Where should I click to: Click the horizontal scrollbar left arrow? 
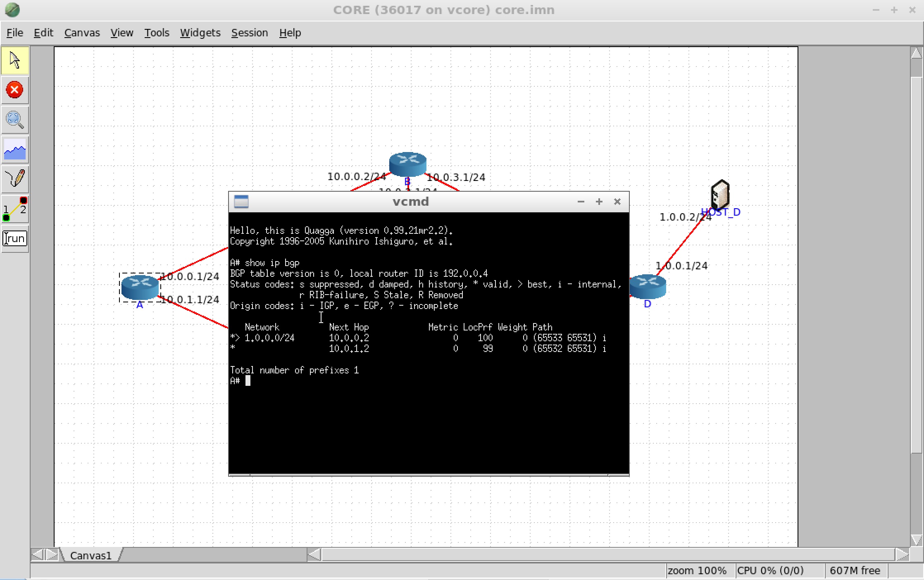click(314, 554)
